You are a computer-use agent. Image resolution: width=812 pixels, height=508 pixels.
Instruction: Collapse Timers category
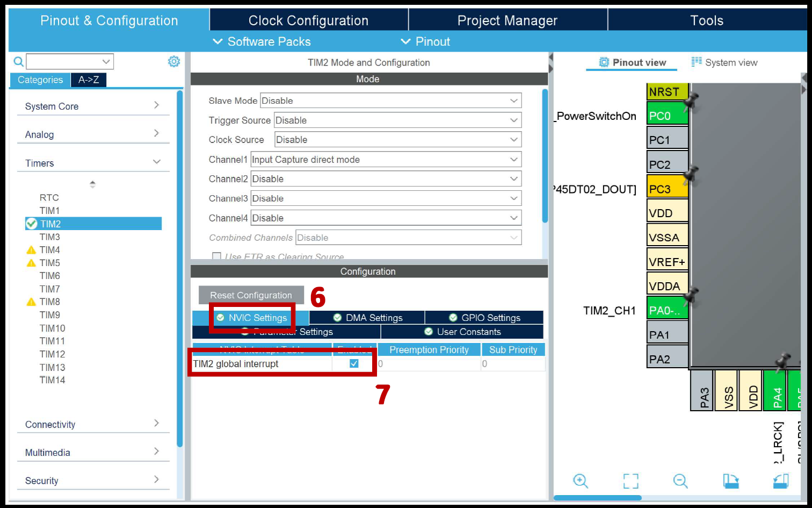point(92,162)
